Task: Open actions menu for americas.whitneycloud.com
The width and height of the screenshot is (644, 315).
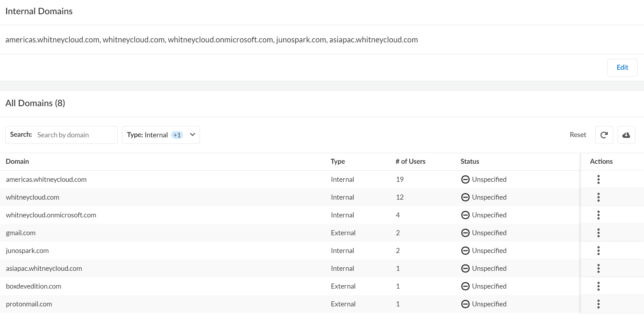Action: (x=598, y=179)
